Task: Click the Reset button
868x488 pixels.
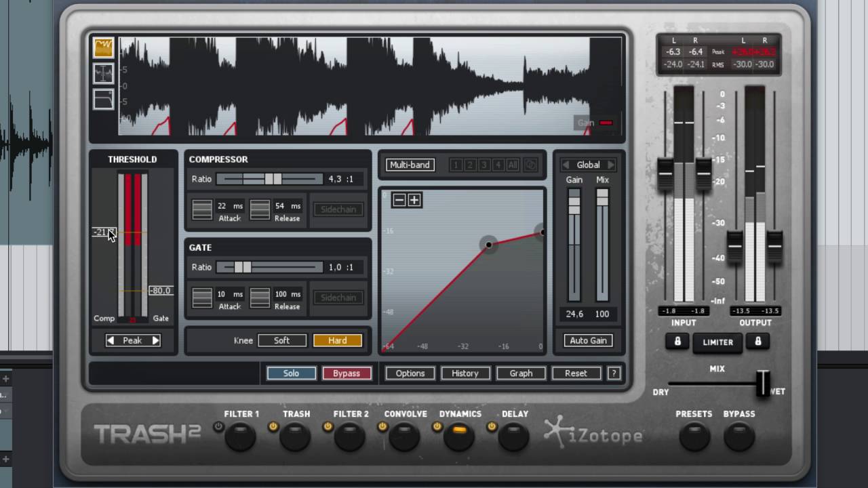Action: coord(576,373)
